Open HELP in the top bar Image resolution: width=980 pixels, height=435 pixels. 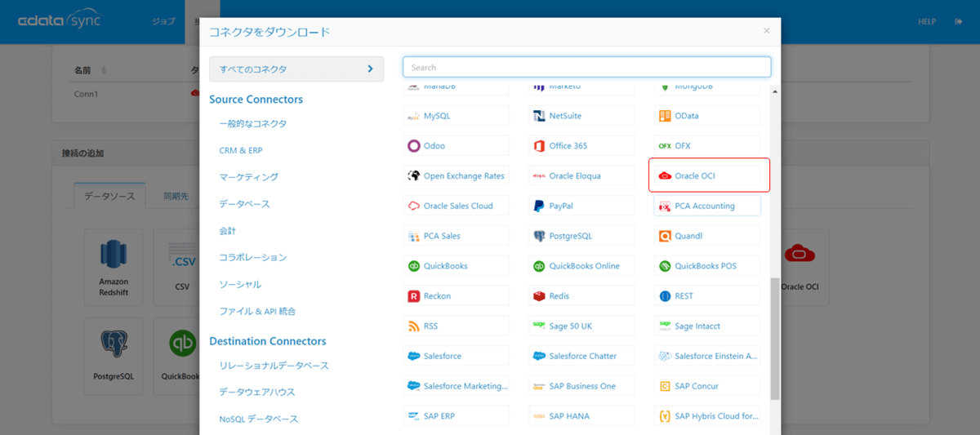coord(927,22)
